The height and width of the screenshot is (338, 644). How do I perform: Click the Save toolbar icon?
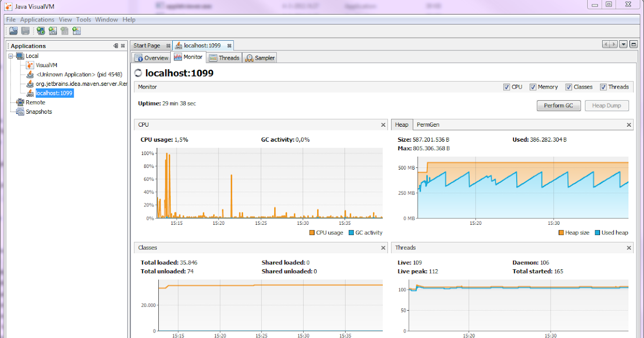tap(25, 31)
